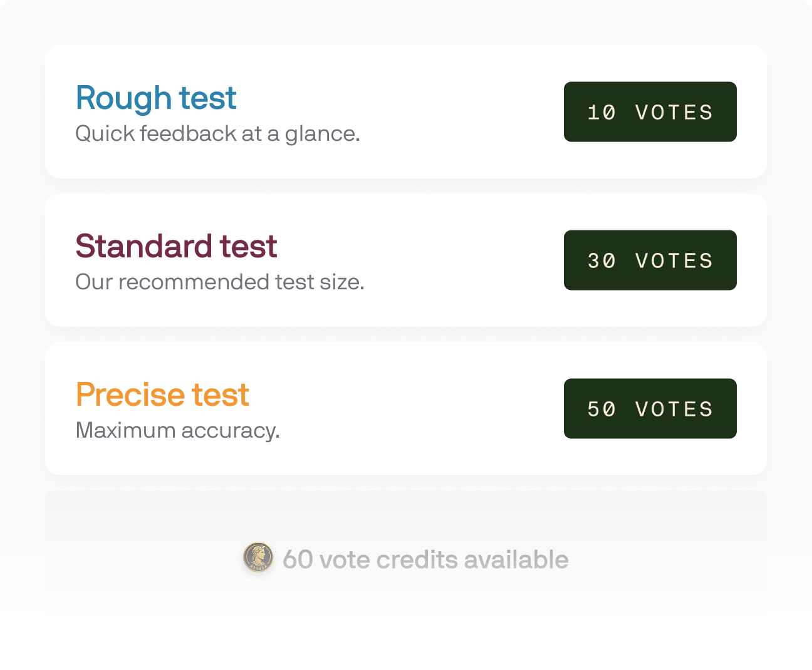Click the Rough test heading
The image size is (812, 670).
point(156,98)
